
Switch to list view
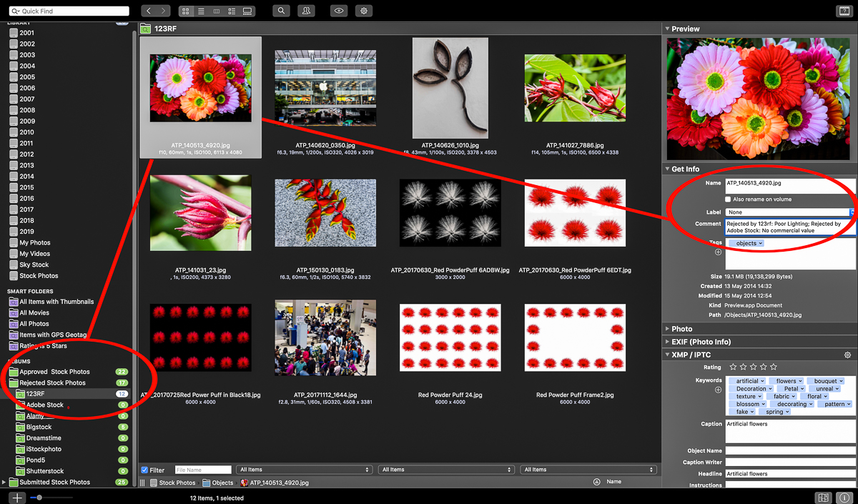pos(202,11)
